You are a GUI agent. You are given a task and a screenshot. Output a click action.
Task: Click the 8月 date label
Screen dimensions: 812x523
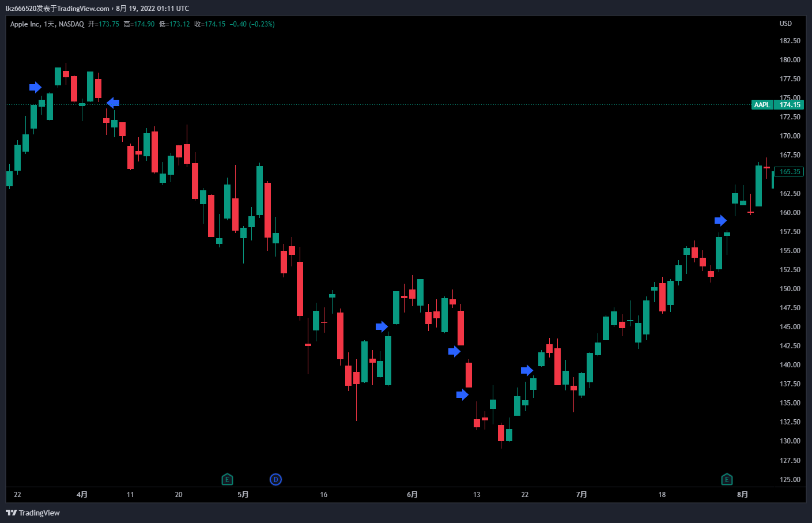743,494
